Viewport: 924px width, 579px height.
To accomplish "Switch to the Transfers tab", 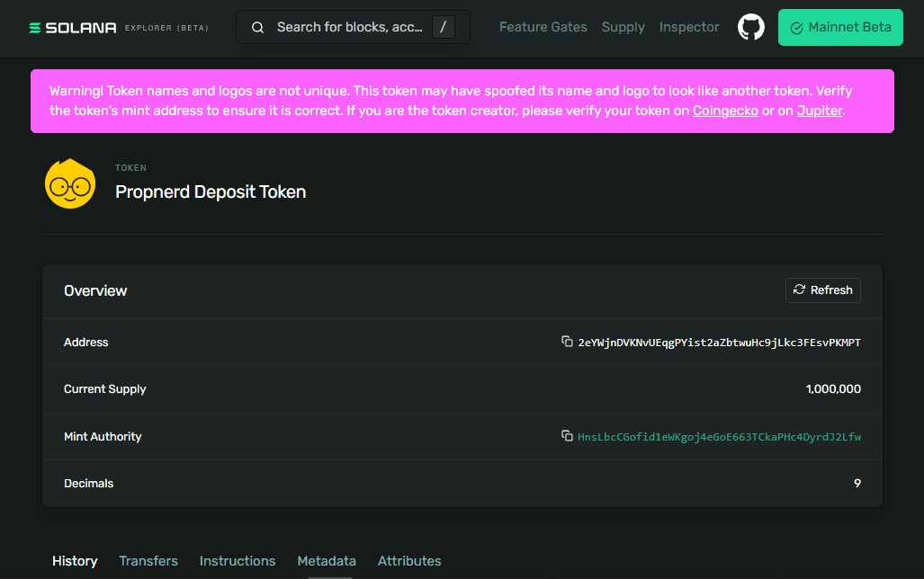I will coord(148,561).
